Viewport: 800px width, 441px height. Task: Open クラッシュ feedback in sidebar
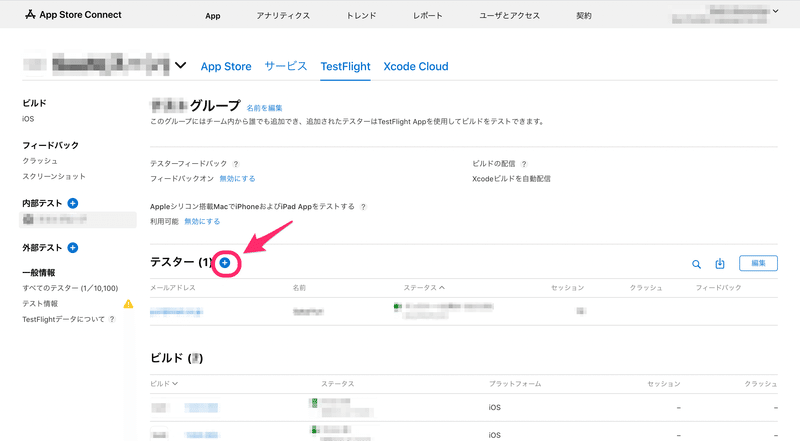click(40, 161)
